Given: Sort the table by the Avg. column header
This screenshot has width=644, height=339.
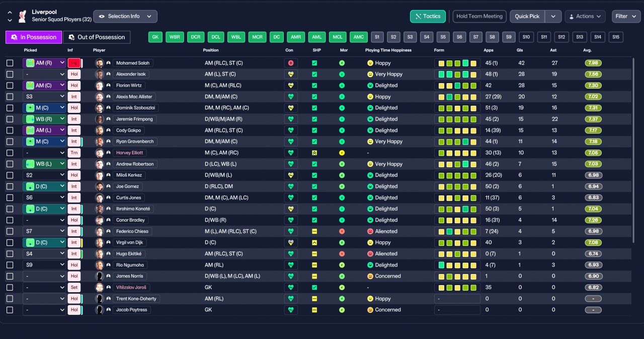Looking at the screenshot, I should click(587, 50).
